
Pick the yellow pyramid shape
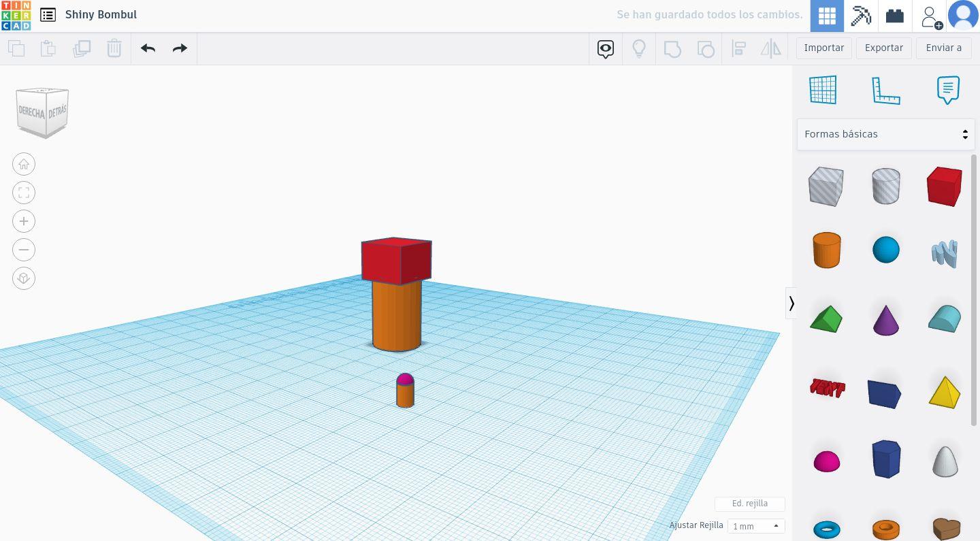point(945,391)
